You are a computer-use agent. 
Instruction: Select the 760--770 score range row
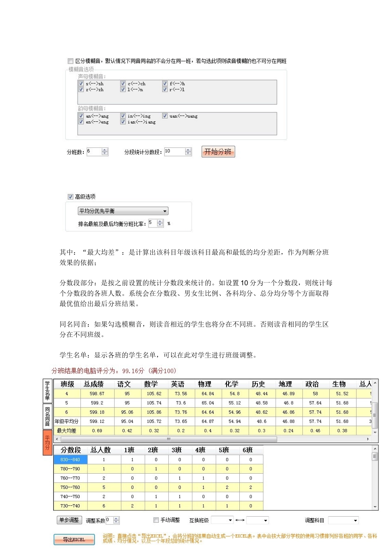tap(158, 478)
